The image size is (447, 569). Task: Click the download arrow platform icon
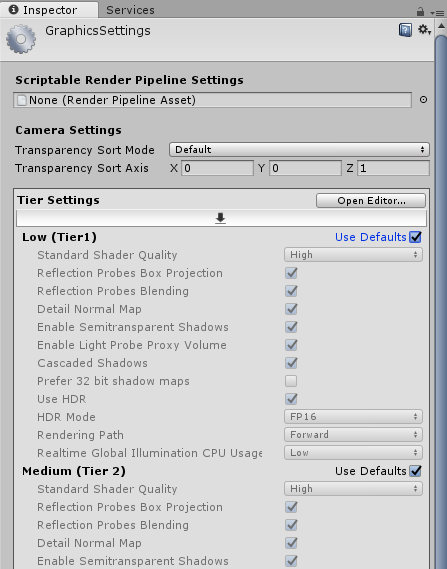pyautogui.click(x=221, y=218)
